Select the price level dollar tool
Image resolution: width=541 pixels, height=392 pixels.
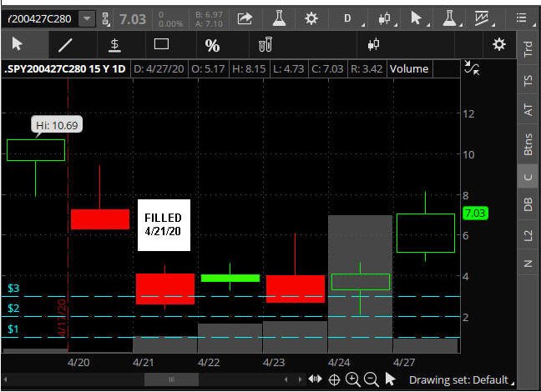point(114,45)
